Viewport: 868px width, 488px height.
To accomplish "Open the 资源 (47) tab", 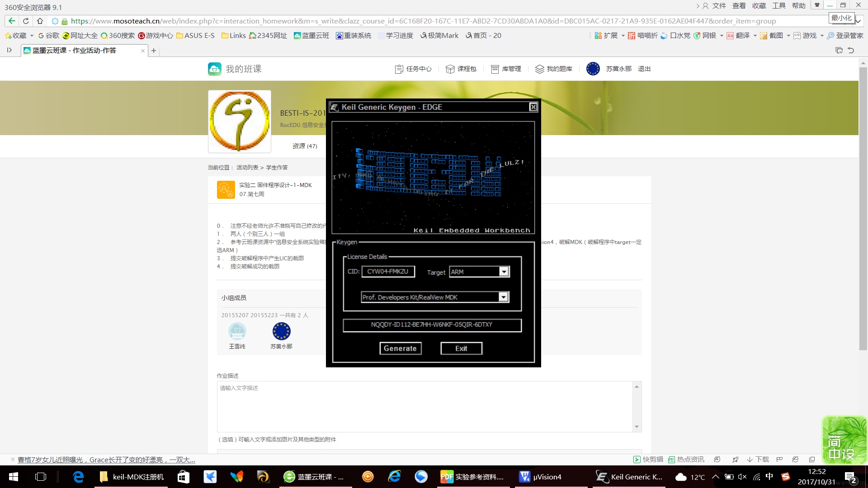I will (305, 146).
